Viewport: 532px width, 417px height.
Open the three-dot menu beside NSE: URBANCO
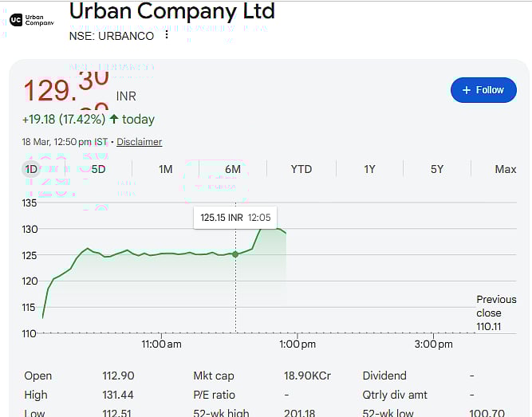pyautogui.click(x=167, y=35)
